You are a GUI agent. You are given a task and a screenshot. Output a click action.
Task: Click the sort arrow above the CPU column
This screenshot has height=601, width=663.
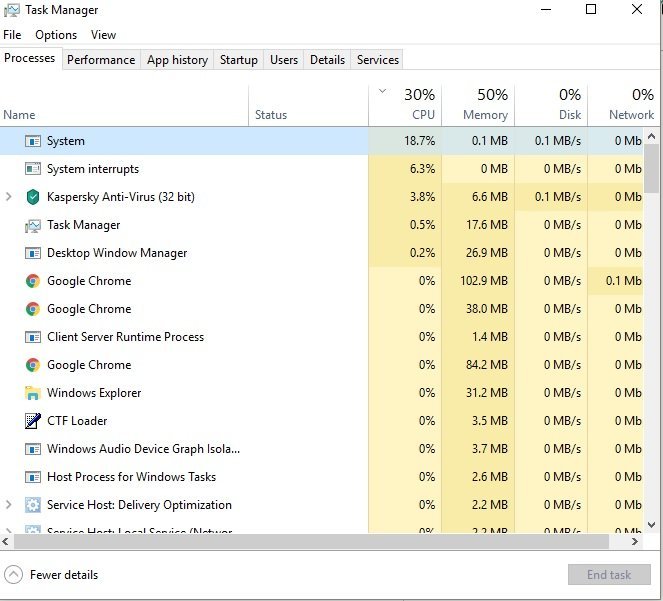point(383,91)
